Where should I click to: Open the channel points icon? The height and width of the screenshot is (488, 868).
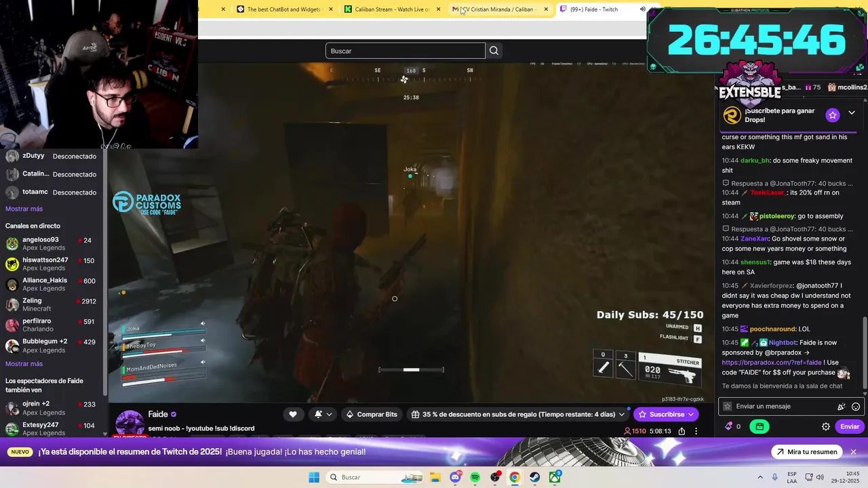pos(729,426)
